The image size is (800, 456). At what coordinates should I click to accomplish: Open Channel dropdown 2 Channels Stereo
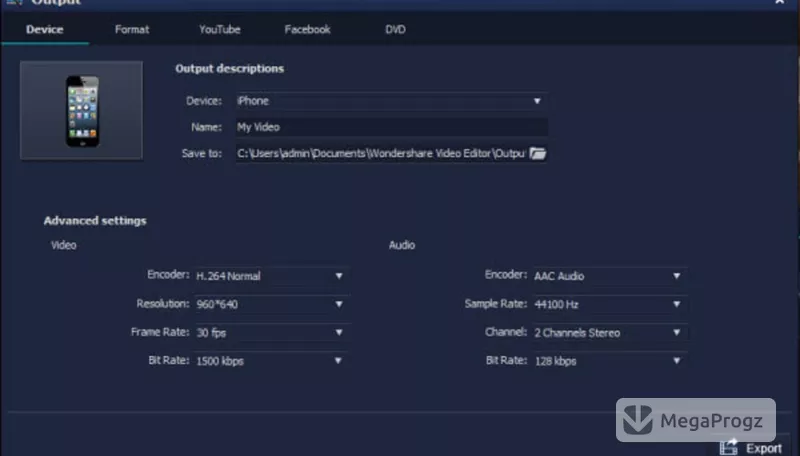pyautogui.click(x=610, y=333)
